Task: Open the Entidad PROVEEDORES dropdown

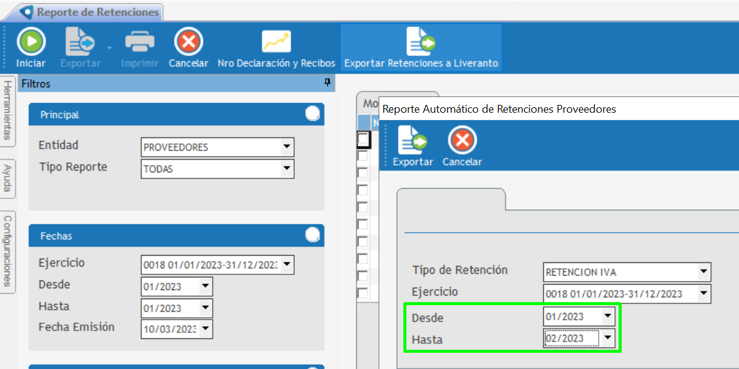Action: pos(286,147)
